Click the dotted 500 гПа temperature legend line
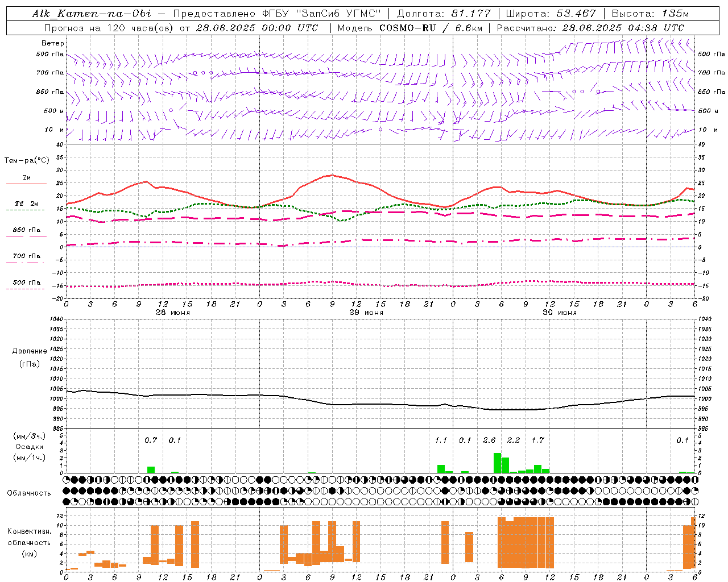The image size is (728, 582). click(x=25, y=289)
